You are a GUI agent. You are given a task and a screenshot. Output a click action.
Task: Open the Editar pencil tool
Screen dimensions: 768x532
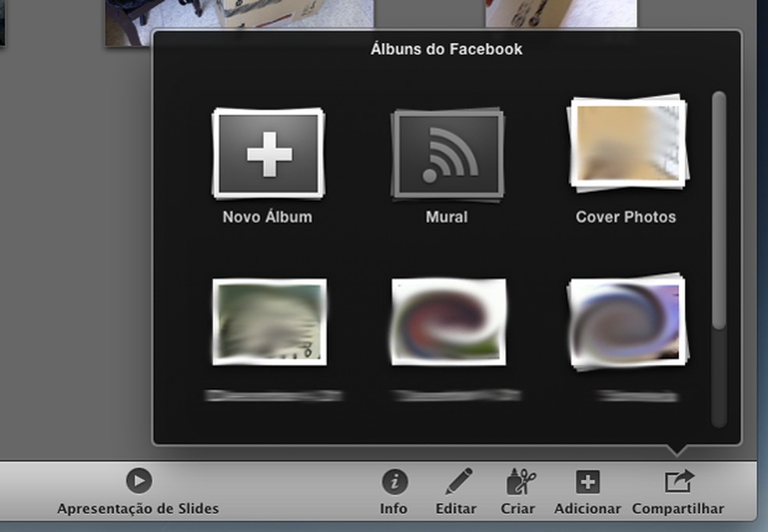458,481
